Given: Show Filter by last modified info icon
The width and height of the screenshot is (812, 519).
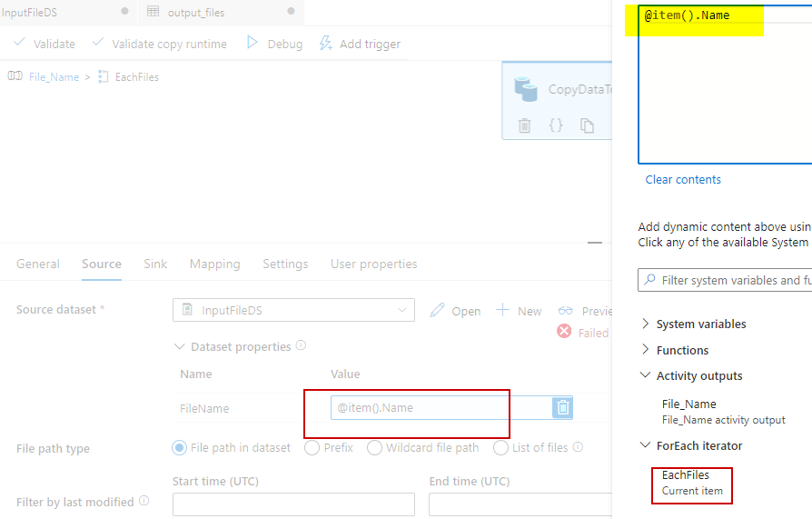Looking at the screenshot, I should tap(144, 501).
